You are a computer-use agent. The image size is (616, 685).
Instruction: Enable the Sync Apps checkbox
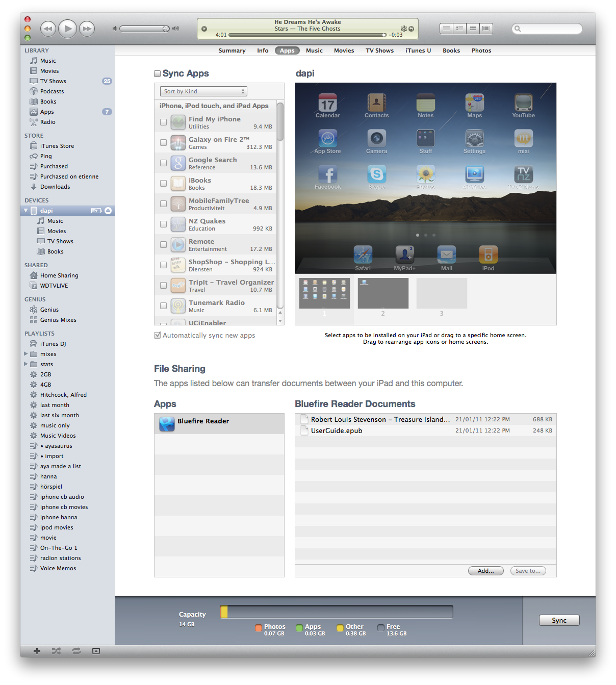pyautogui.click(x=158, y=73)
